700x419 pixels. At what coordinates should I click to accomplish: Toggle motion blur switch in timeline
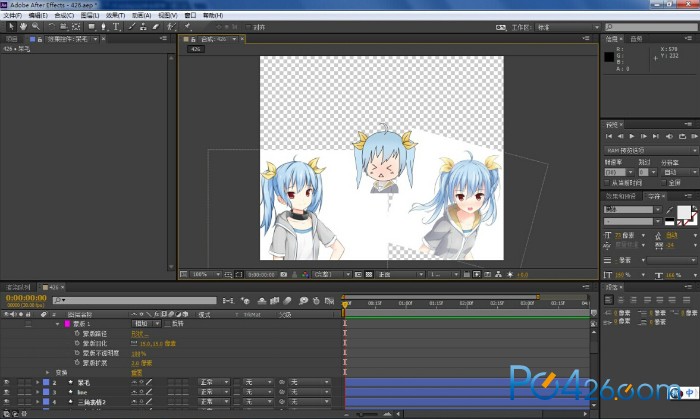[x=288, y=301]
